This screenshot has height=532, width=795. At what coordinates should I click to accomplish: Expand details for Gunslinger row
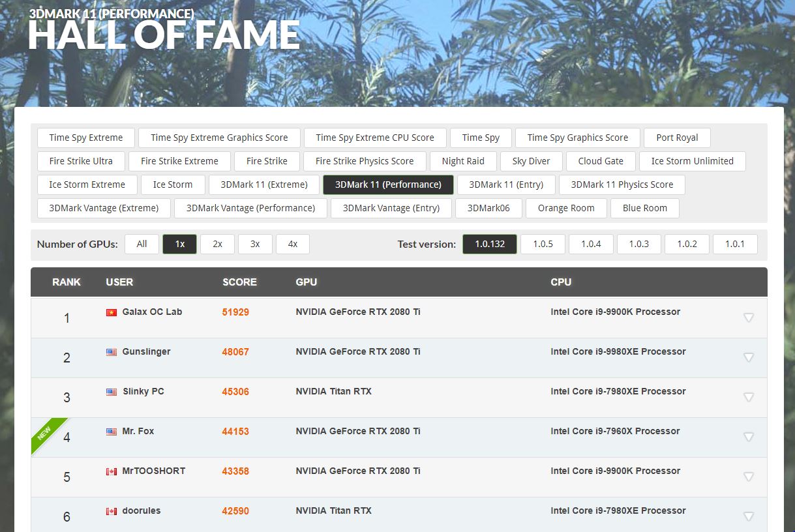click(749, 357)
